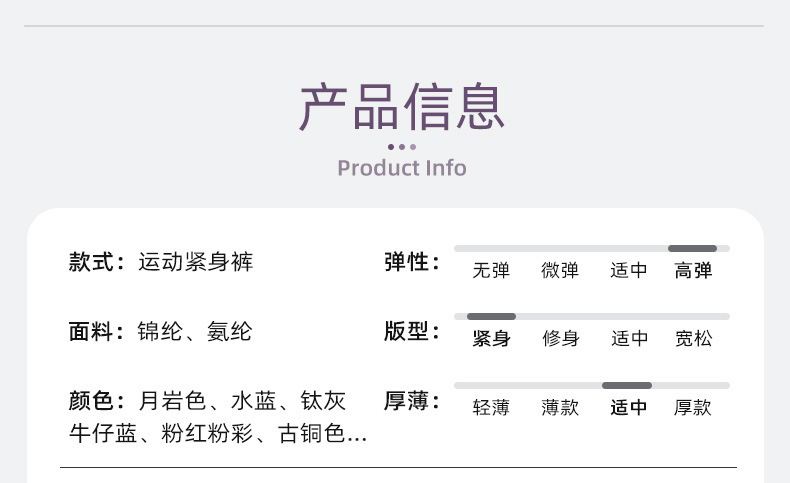Select 高弹 elasticity option
The height and width of the screenshot is (483, 790).
(693, 270)
